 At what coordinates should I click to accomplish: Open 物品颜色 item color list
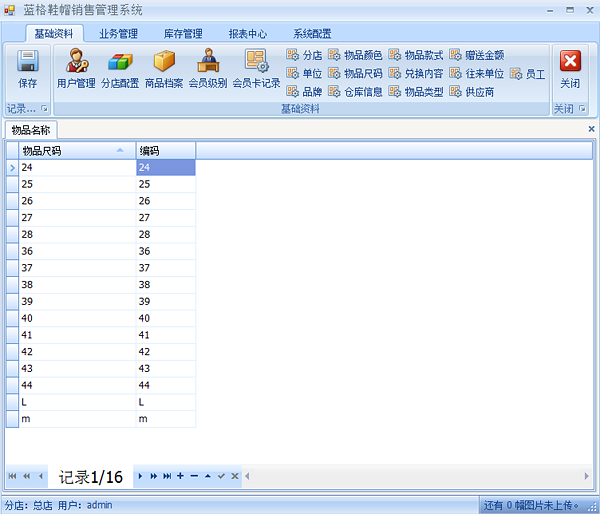click(x=355, y=55)
